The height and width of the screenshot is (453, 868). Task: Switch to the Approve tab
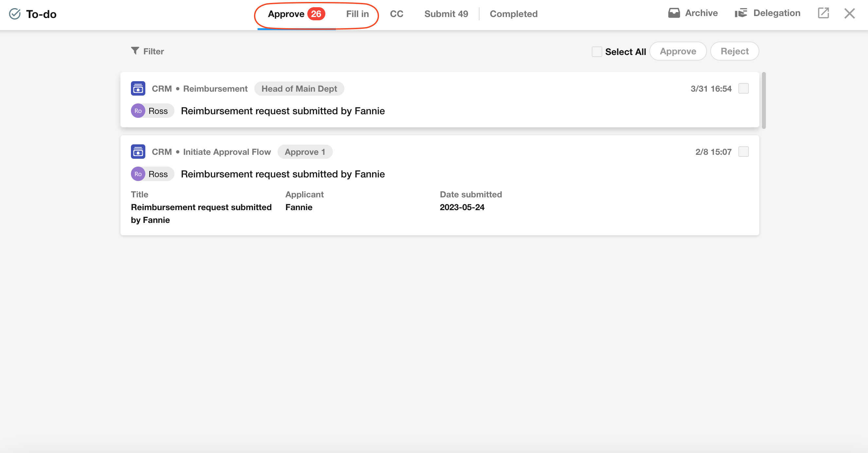point(296,14)
